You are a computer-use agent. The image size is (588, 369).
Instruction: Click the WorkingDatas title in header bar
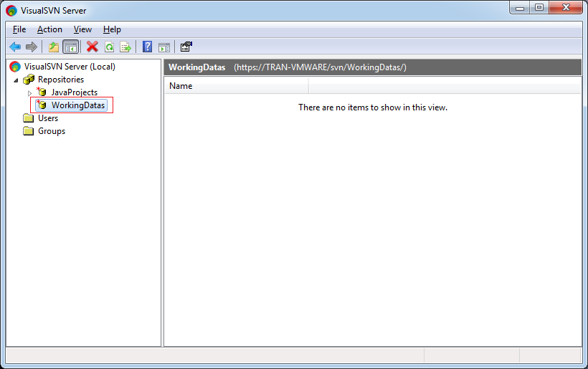pos(197,67)
